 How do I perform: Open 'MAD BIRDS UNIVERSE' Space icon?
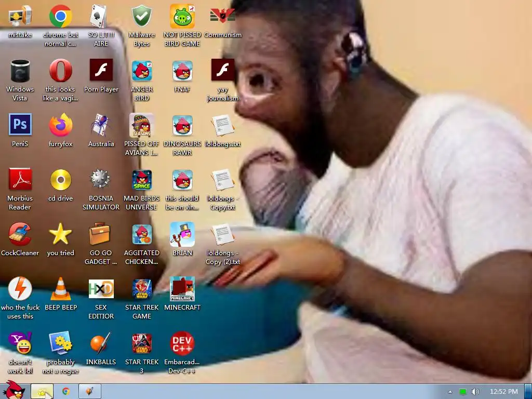coord(141,180)
